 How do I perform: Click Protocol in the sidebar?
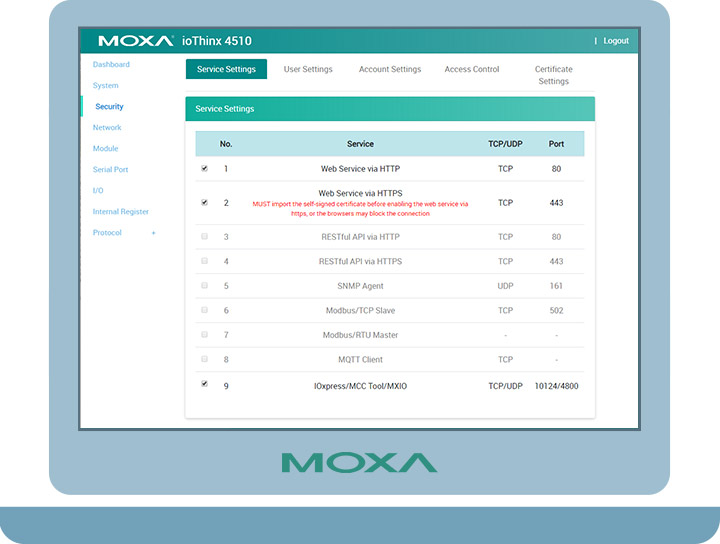point(107,233)
